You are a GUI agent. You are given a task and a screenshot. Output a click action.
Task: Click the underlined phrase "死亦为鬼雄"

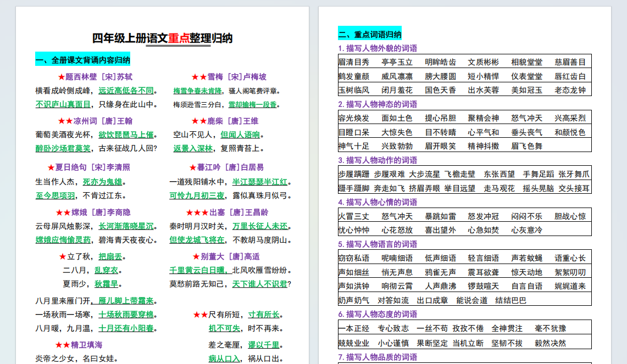[x=102, y=182]
